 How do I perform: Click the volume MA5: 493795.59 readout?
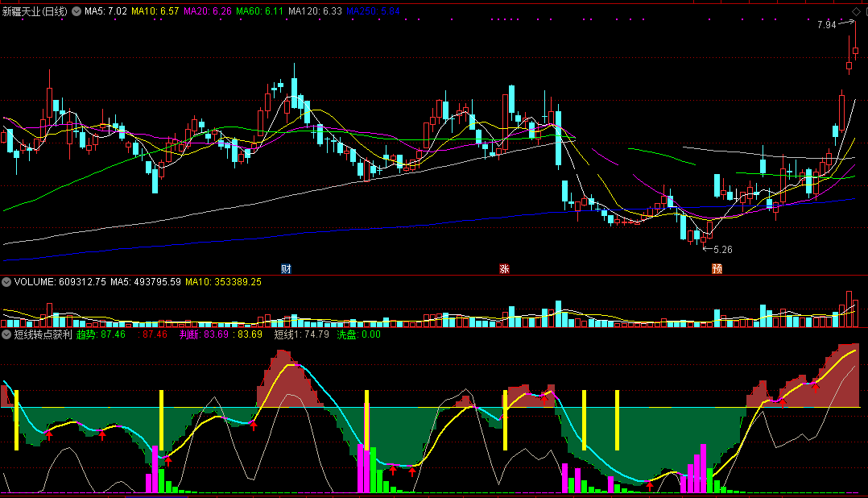click(x=146, y=282)
